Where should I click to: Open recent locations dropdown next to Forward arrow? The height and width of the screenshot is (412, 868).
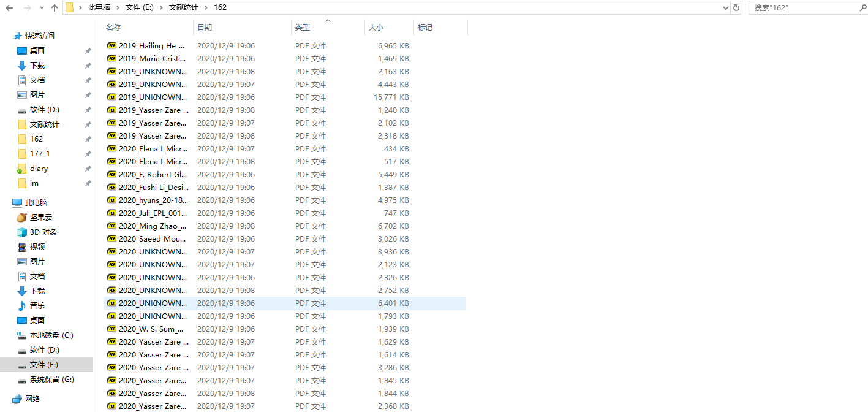(42, 8)
